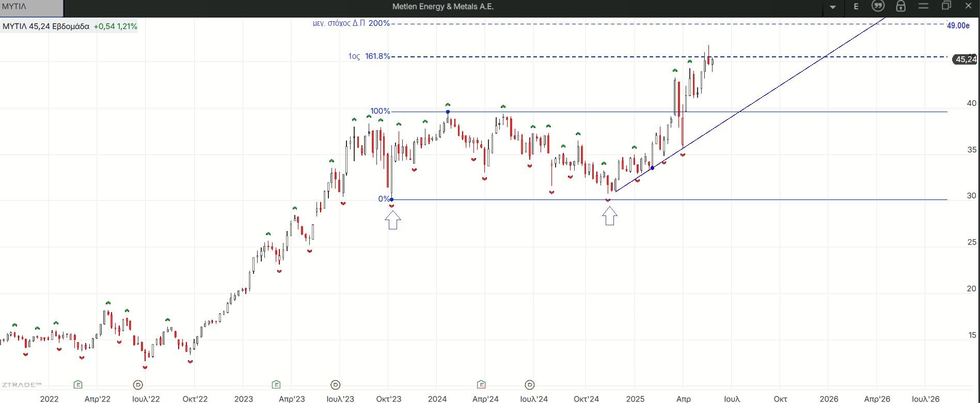This screenshot has height=403, width=980.
Task: Click the Απρ'26 label on the time axis
Action: coord(877,399)
